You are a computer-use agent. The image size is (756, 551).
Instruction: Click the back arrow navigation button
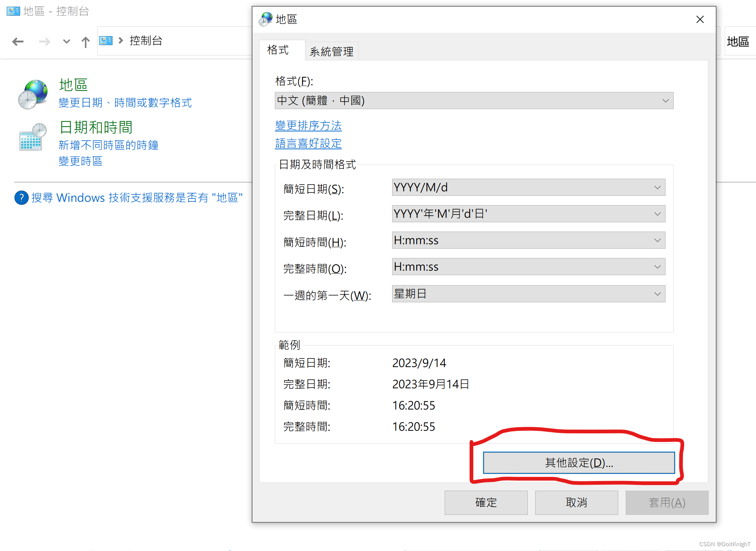(18, 41)
